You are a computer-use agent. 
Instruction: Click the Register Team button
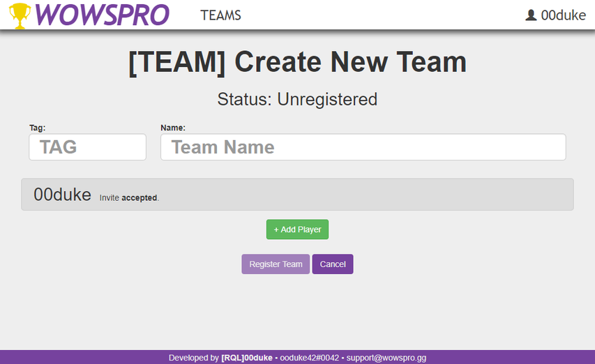[x=276, y=264]
